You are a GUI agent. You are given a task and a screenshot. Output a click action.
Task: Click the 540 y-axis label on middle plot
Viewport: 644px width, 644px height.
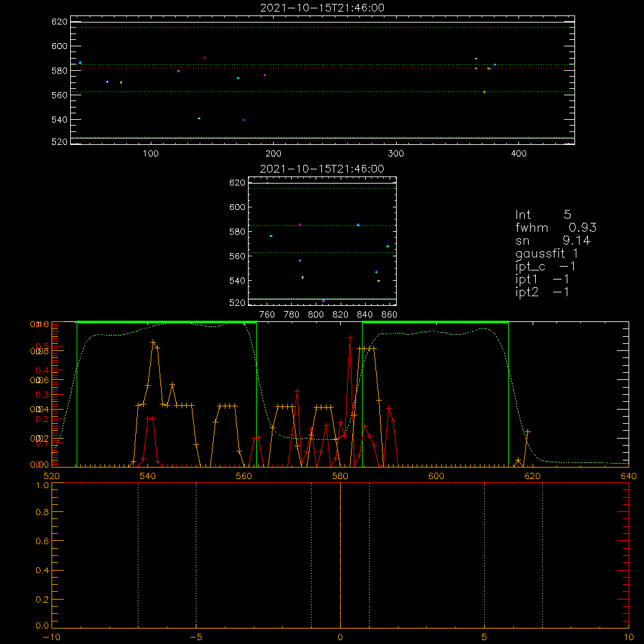237,281
